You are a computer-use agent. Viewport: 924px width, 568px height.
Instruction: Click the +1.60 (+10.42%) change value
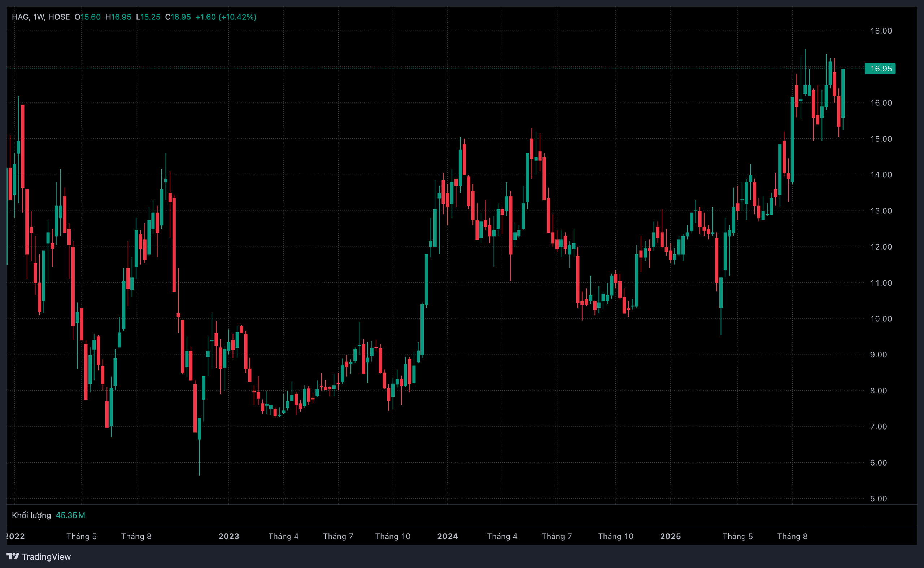pyautogui.click(x=226, y=17)
